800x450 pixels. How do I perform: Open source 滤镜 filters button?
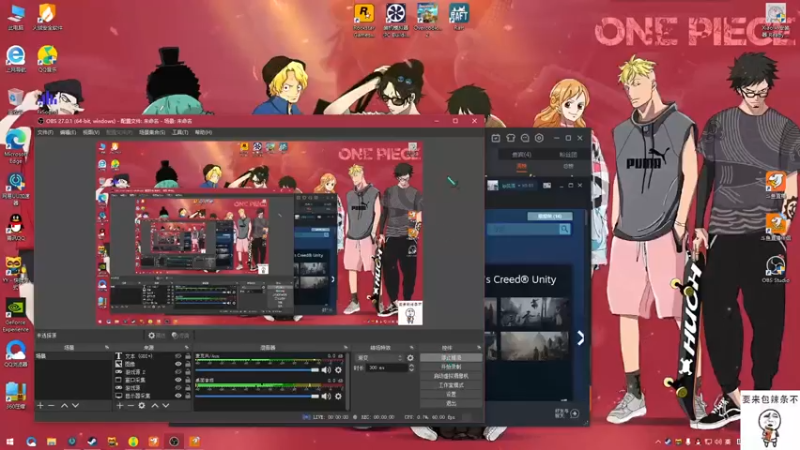click(181, 336)
